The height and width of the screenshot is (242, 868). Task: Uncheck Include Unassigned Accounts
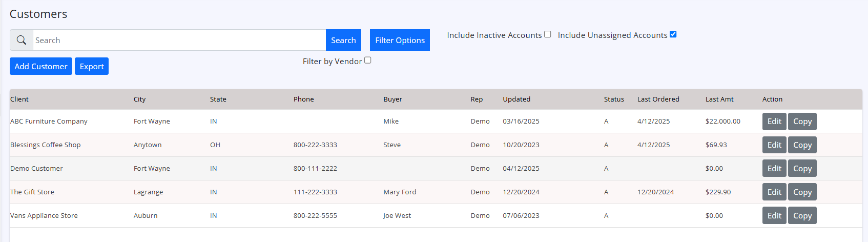[673, 34]
